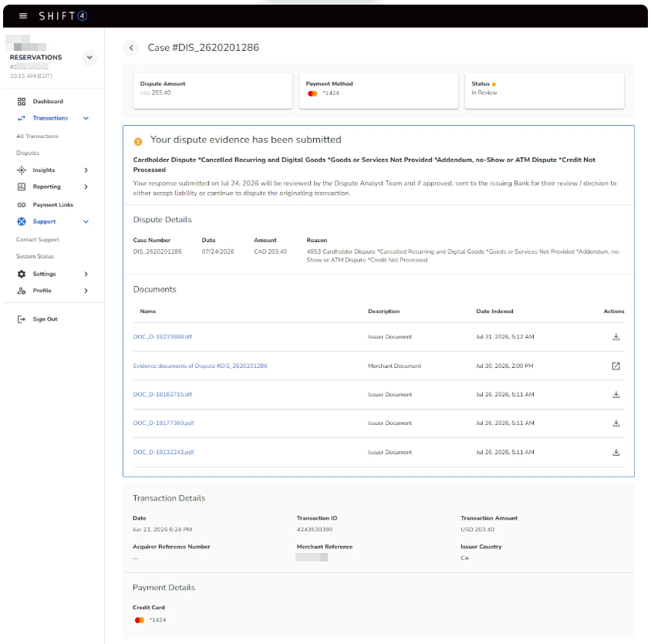Select All Transactions in sidebar
The height and width of the screenshot is (644, 651).
(x=37, y=137)
